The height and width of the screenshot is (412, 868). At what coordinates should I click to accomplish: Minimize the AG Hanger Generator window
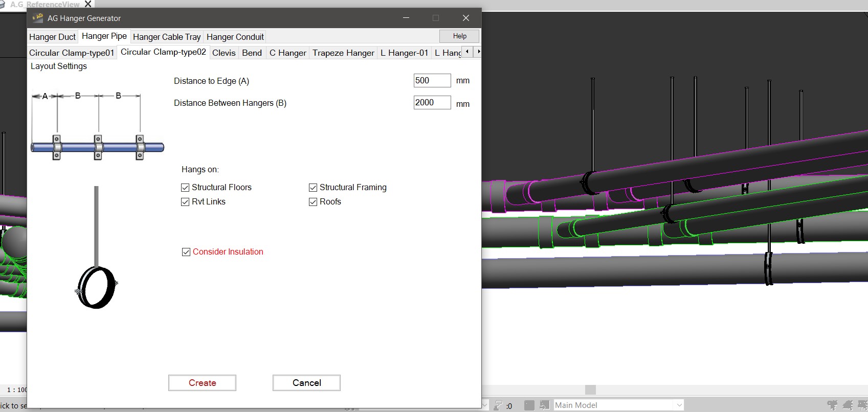click(x=406, y=18)
